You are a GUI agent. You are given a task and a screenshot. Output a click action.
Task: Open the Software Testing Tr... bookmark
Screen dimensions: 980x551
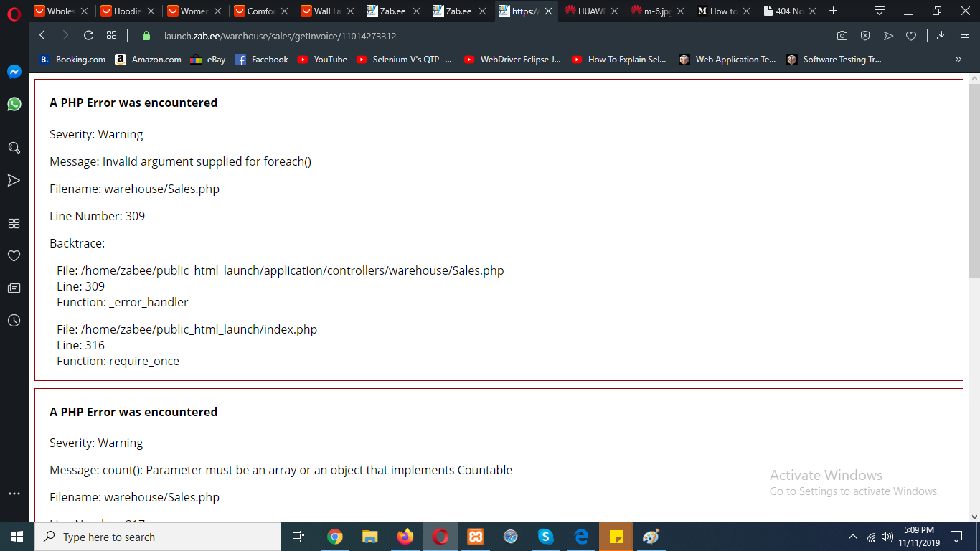(x=834, y=60)
